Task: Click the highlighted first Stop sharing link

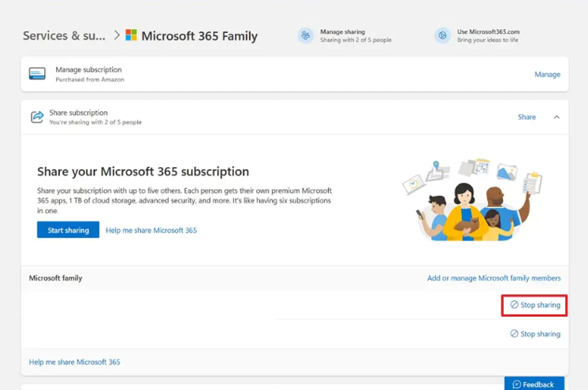Action: [535, 305]
